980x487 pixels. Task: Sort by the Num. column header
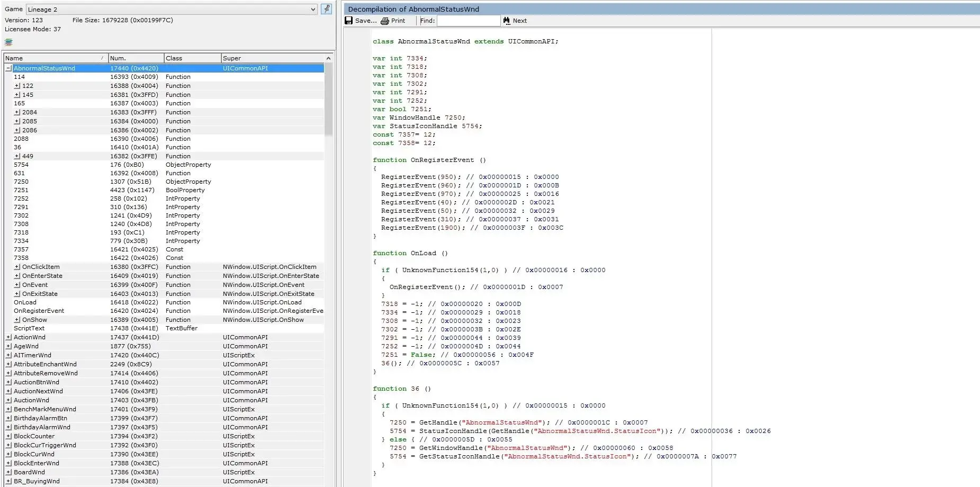[x=136, y=58]
